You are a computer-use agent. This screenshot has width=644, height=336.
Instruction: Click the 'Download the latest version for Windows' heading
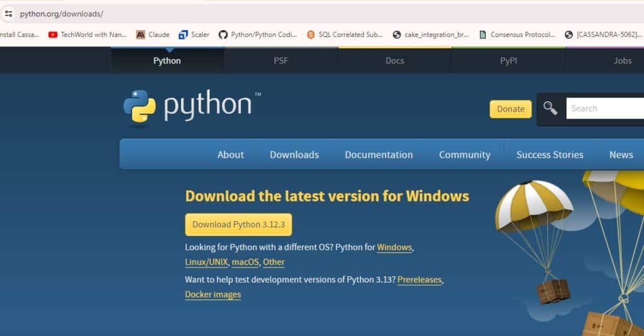pyautogui.click(x=327, y=196)
